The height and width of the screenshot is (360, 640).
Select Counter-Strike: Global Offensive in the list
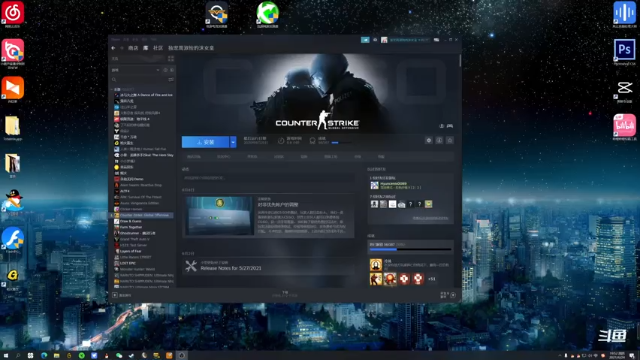(x=141, y=215)
